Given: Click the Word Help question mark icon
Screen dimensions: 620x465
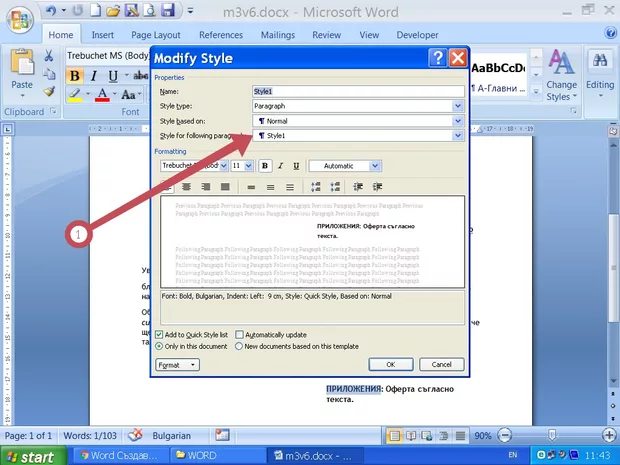Looking at the screenshot, I should click(611, 32).
